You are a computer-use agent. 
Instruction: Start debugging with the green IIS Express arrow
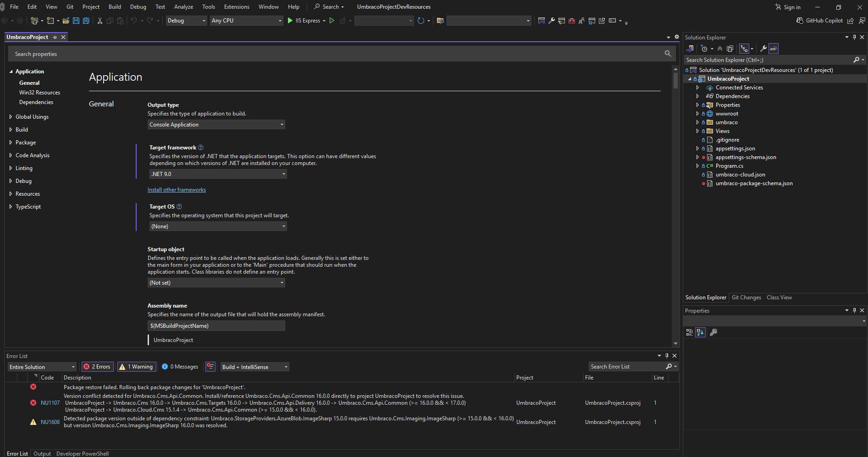[290, 21]
